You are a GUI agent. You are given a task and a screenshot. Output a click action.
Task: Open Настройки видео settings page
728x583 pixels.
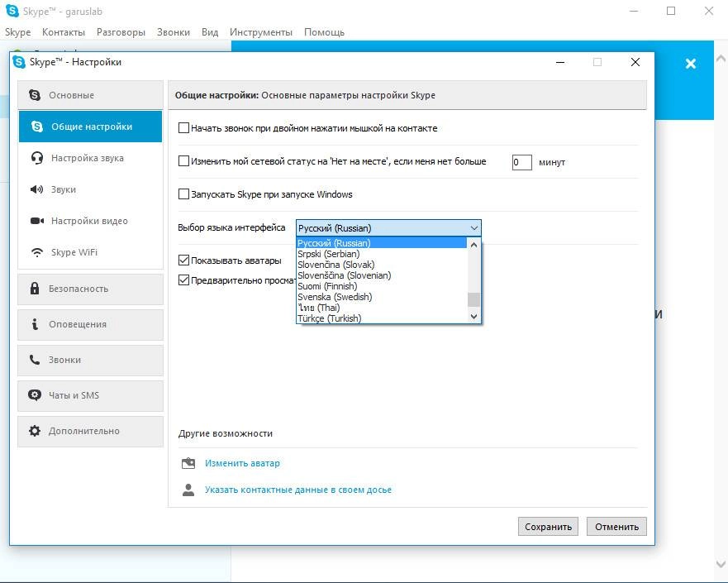click(91, 221)
